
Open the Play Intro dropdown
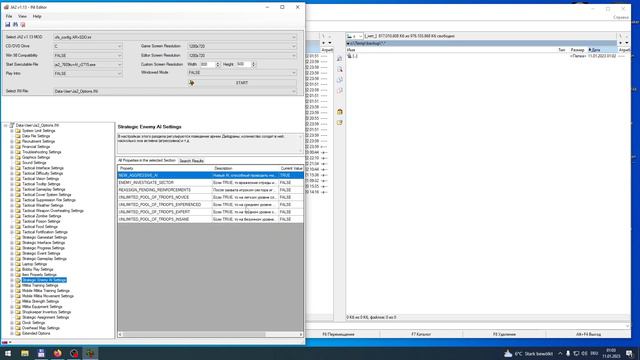[x=87, y=73]
